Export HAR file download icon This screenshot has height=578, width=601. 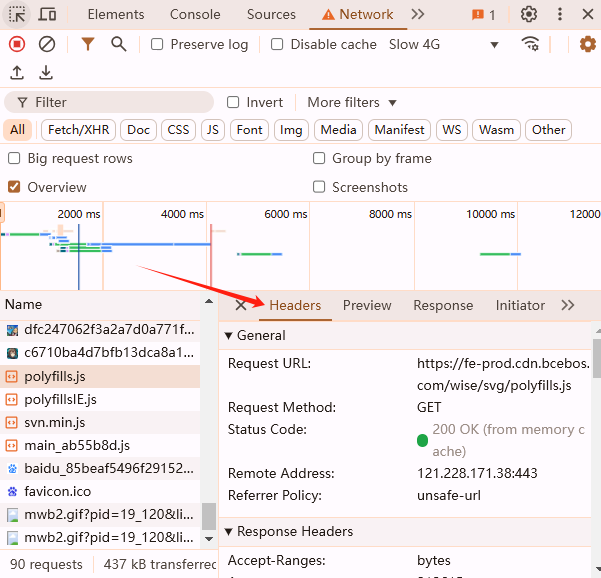[46, 72]
